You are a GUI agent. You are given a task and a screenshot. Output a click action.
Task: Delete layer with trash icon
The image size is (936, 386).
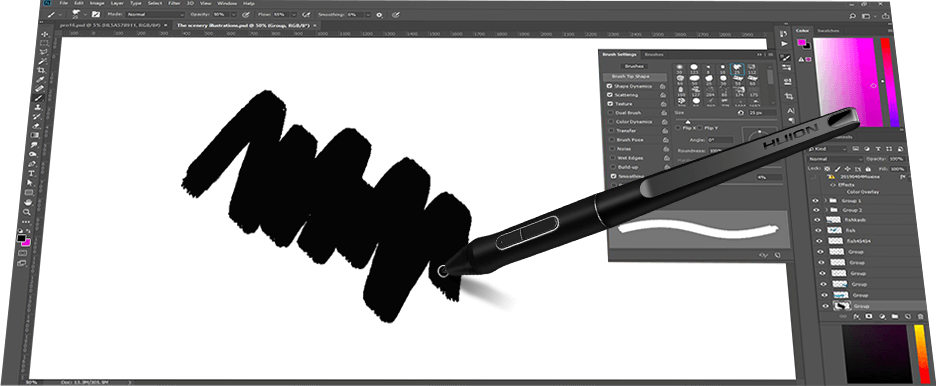point(920,317)
